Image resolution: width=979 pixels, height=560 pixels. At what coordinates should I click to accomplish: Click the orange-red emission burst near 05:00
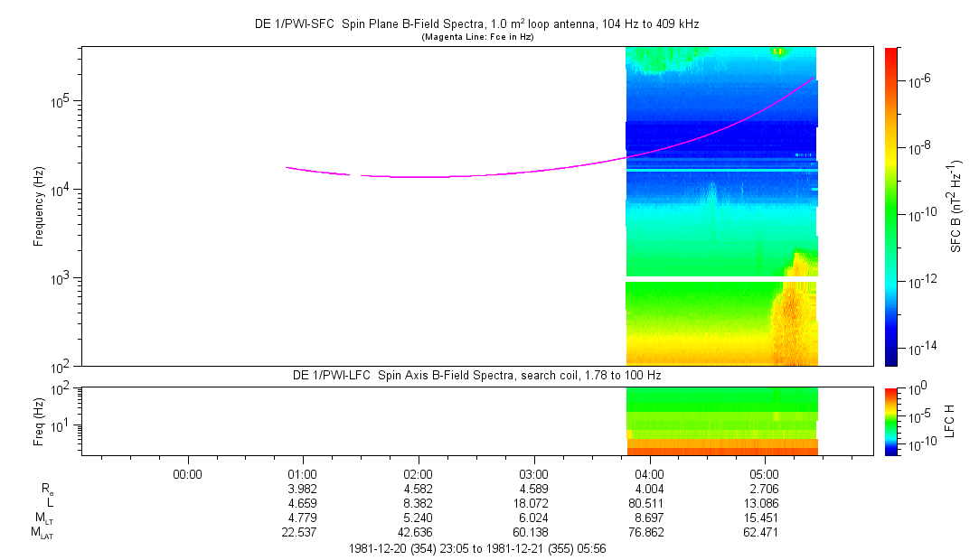tap(791, 321)
